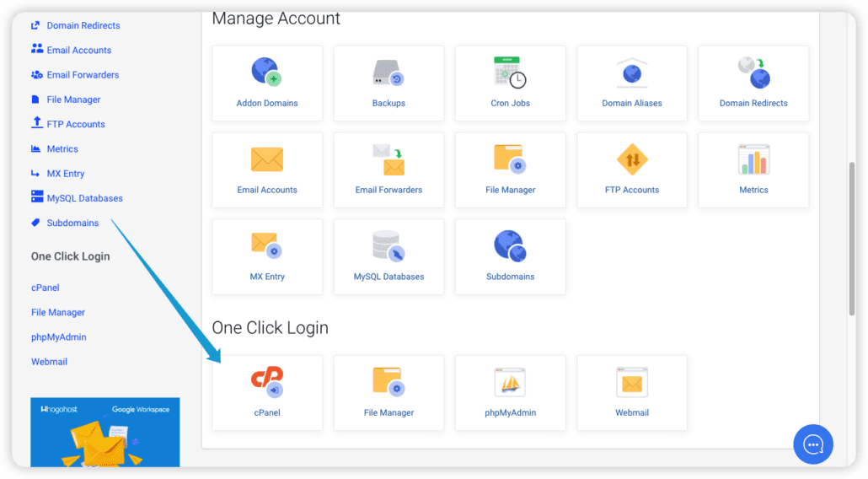Click the Backups drive icon
This screenshot has height=479, width=868.
(x=388, y=73)
